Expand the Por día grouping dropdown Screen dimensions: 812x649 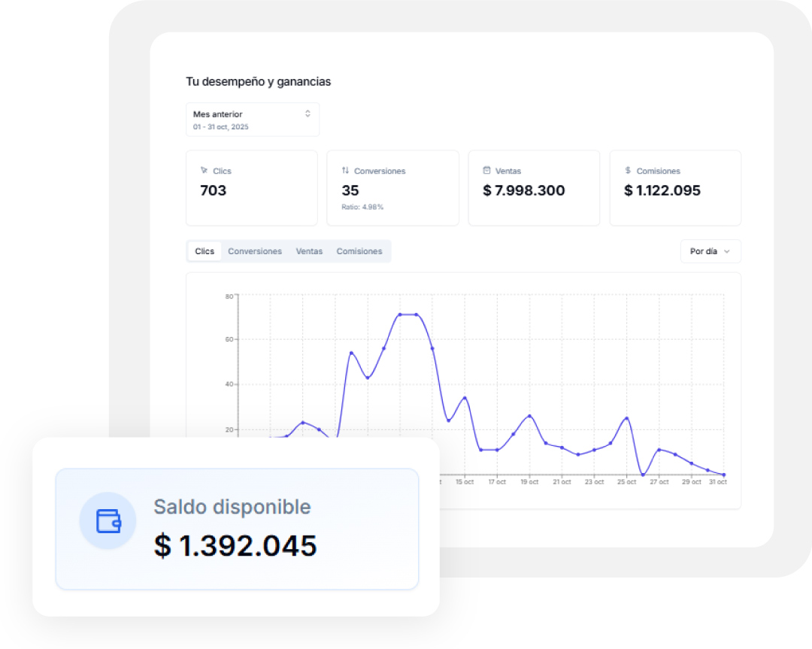click(710, 251)
